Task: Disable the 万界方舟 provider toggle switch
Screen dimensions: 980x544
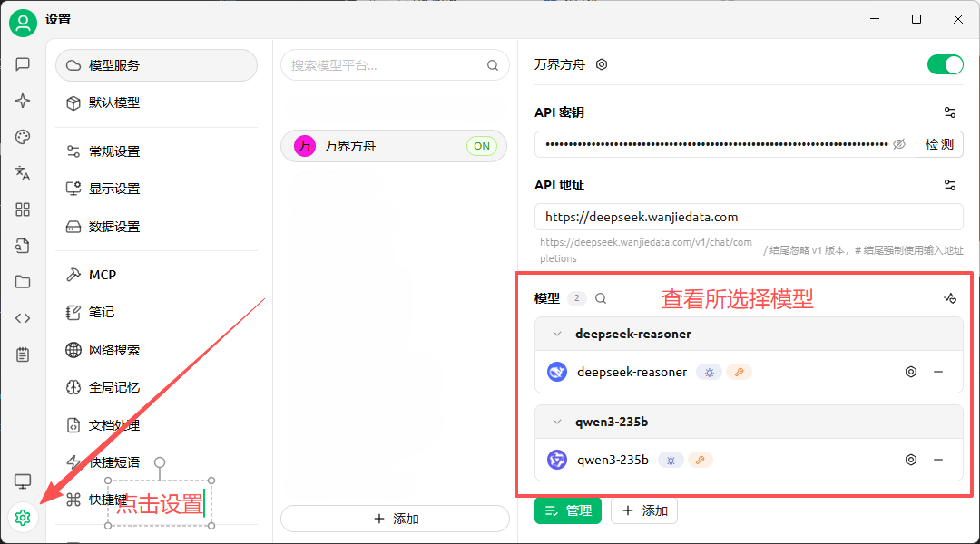Action: (945, 65)
